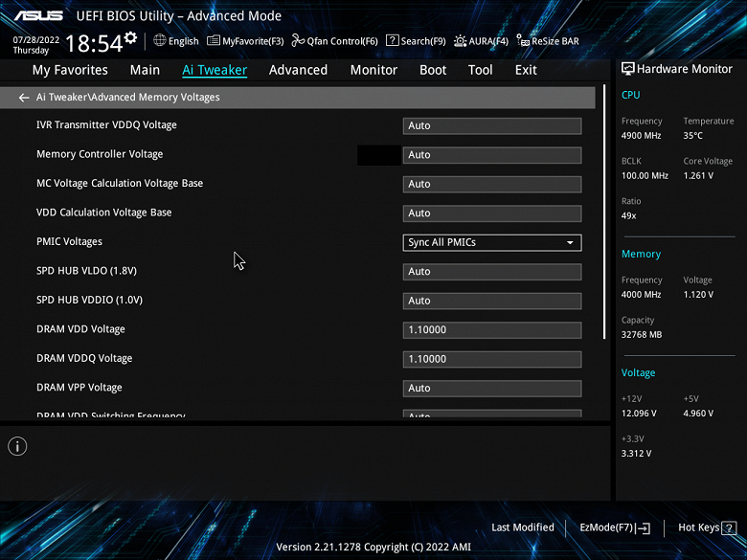Image resolution: width=747 pixels, height=560 pixels.
Task: Open the Tool tab
Action: coord(480,70)
